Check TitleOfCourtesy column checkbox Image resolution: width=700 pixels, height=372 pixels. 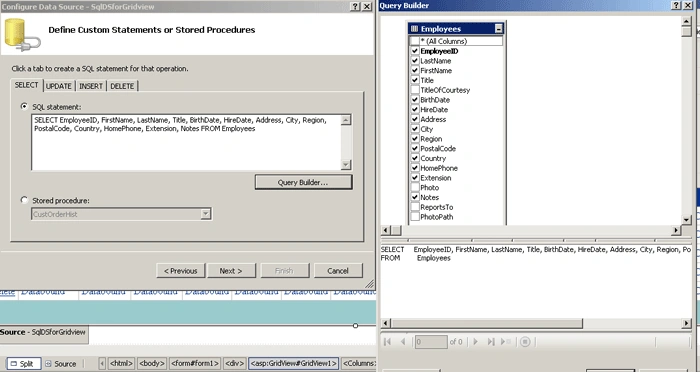click(x=415, y=90)
